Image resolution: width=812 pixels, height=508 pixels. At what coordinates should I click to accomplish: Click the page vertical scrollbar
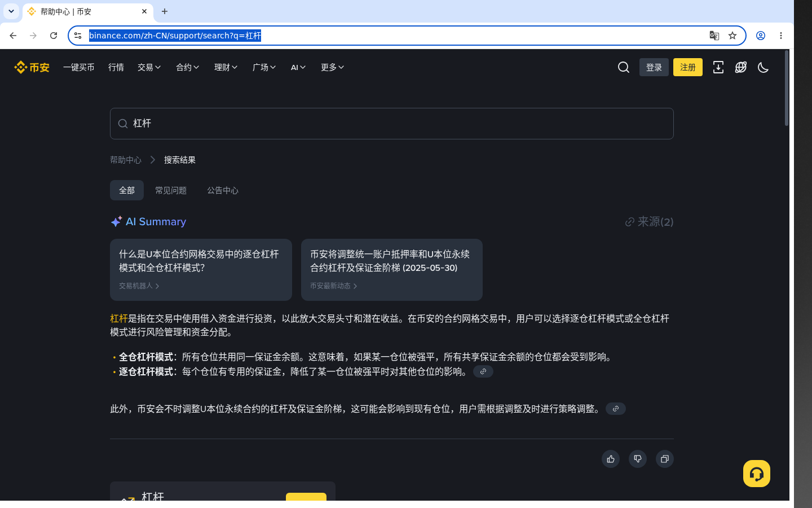coord(787,87)
